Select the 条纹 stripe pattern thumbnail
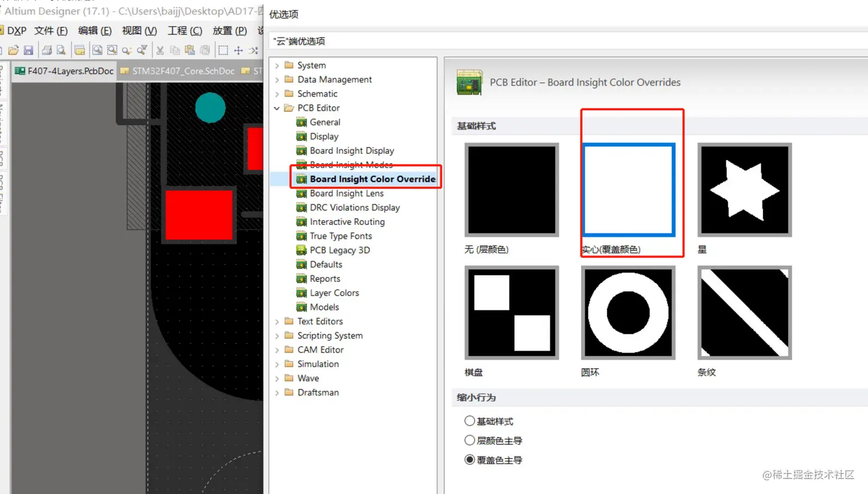 745,313
